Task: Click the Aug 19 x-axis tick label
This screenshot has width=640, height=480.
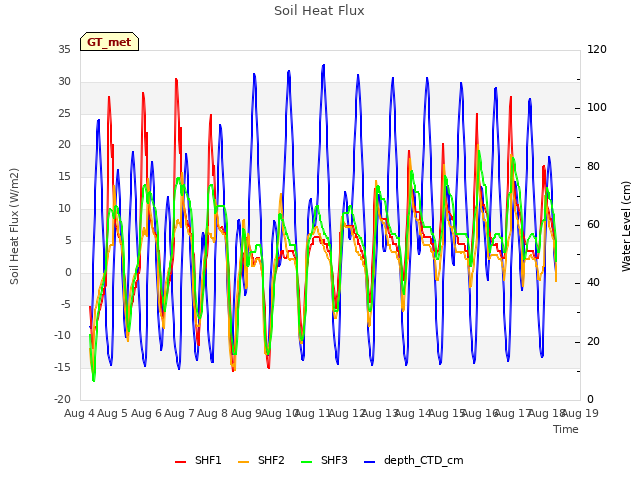Action: point(580,413)
